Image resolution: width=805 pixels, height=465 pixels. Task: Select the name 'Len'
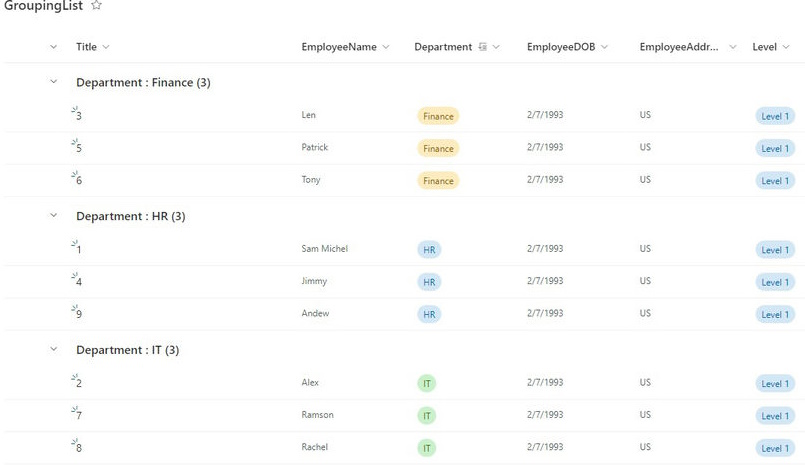[x=309, y=115]
